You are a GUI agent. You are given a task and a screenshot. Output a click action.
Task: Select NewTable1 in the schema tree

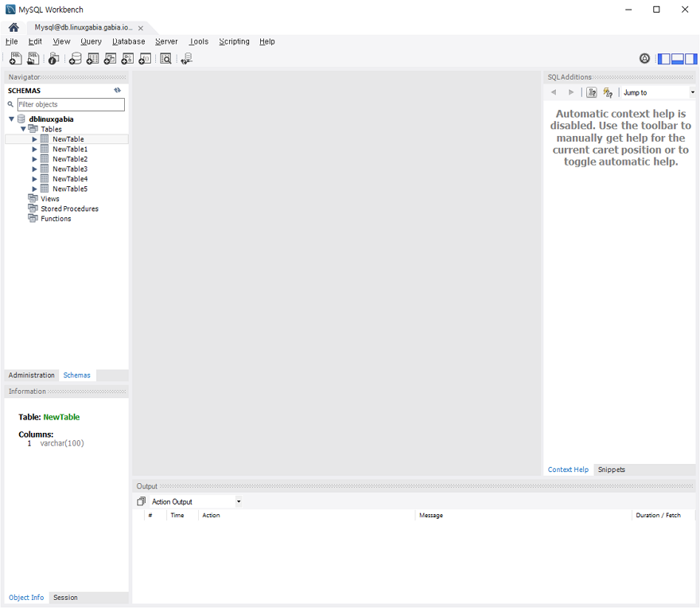tap(70, 149)
